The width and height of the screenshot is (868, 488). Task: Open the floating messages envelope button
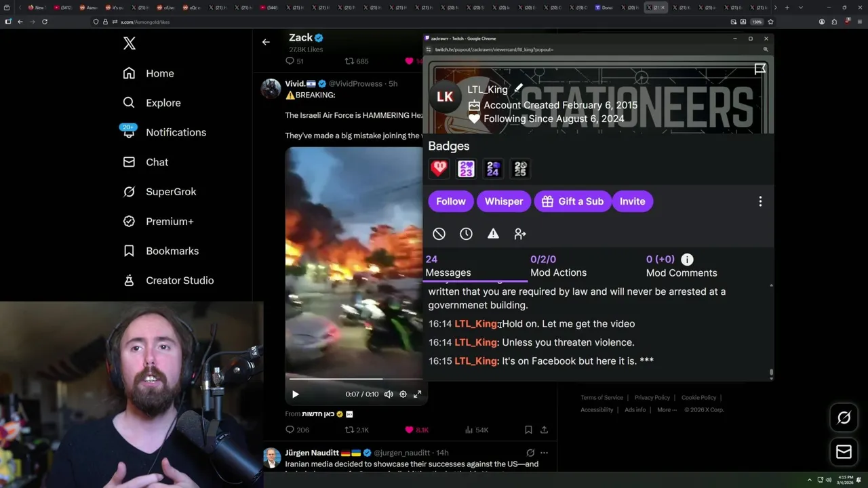(844, 452)
